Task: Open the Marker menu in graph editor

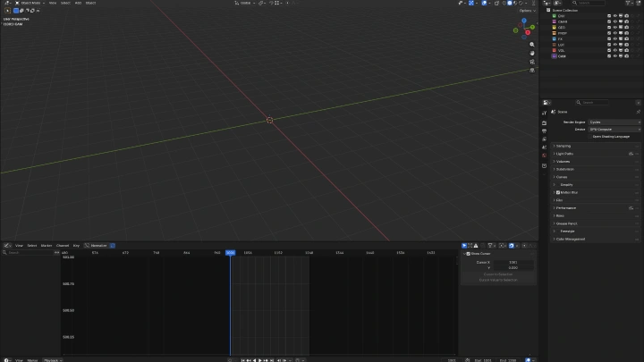Action: tap(47, 246)
